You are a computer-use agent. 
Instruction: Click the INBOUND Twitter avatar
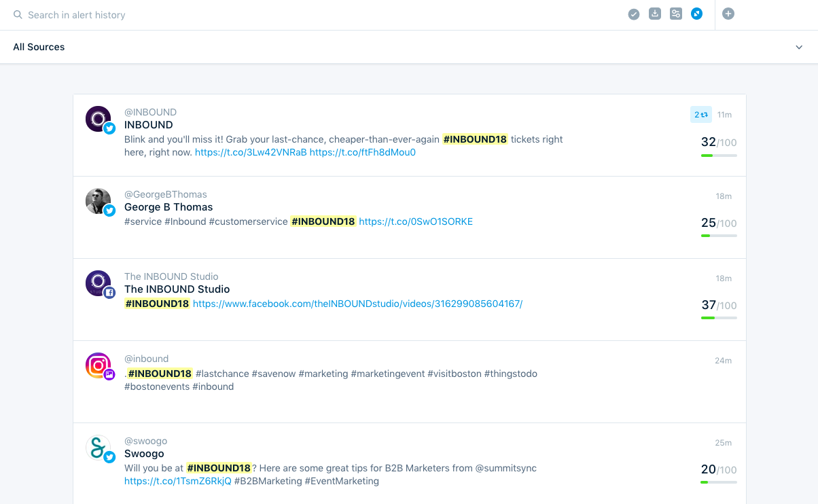99,119
